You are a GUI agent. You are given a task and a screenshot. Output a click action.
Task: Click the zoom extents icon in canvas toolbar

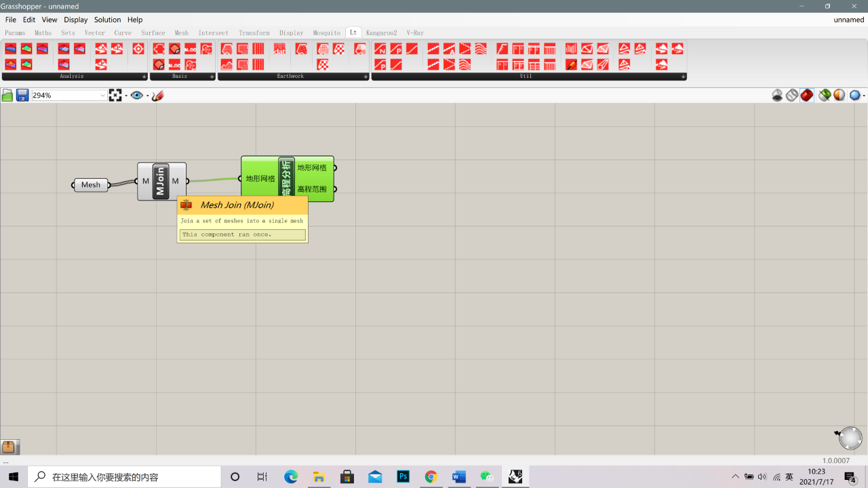[115, 96]
